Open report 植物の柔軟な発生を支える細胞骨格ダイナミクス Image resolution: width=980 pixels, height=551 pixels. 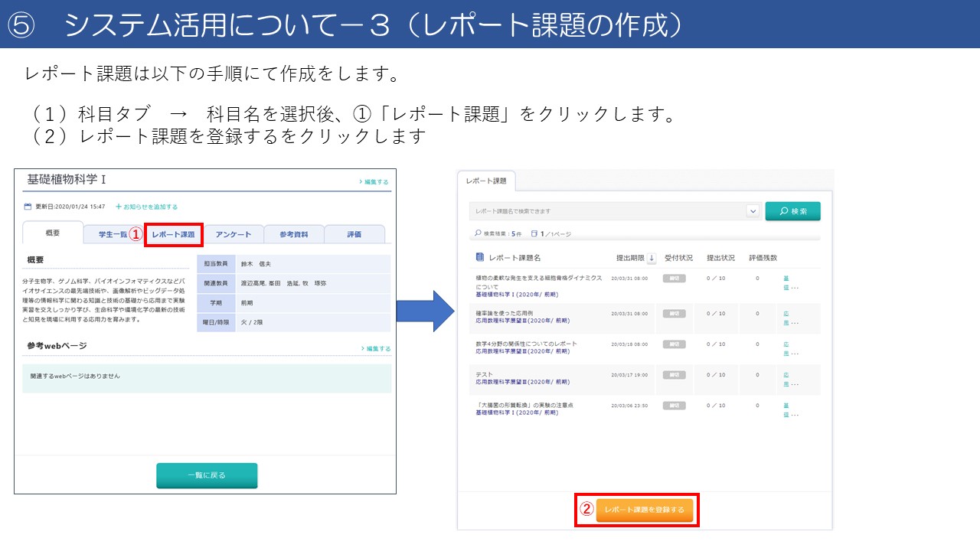click(539, 282)
